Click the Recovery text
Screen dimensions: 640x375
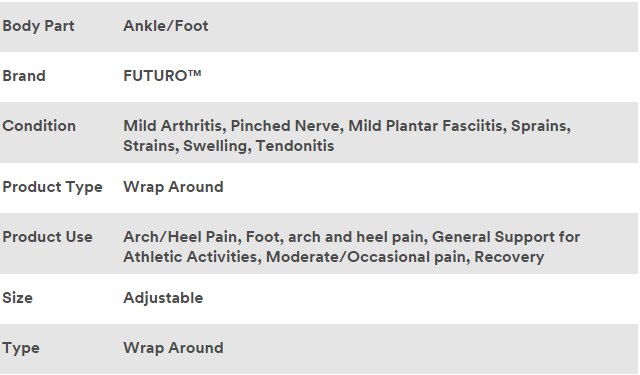tap(509, 257)
